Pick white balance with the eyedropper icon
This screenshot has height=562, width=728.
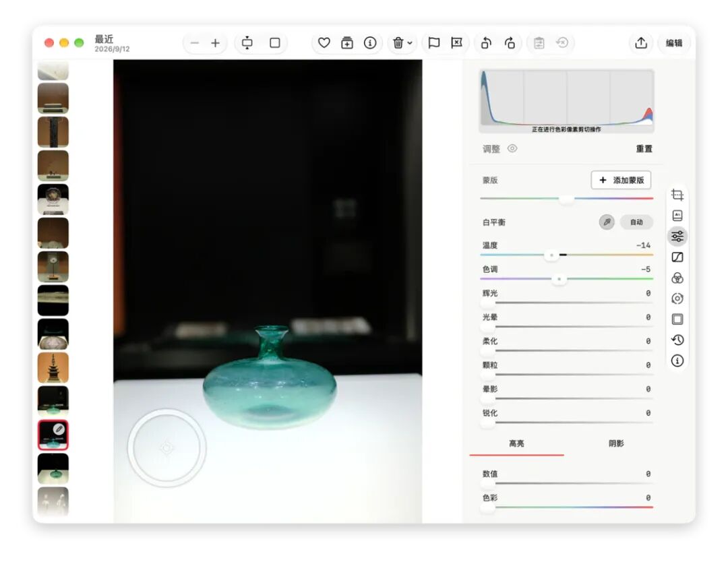[x=607, y=222]
